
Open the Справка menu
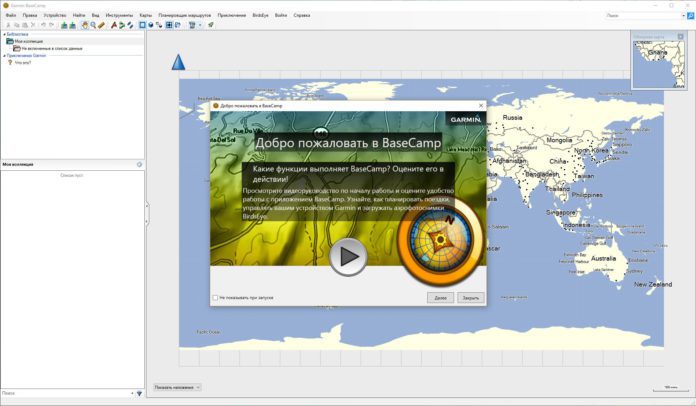pos(302,15)
